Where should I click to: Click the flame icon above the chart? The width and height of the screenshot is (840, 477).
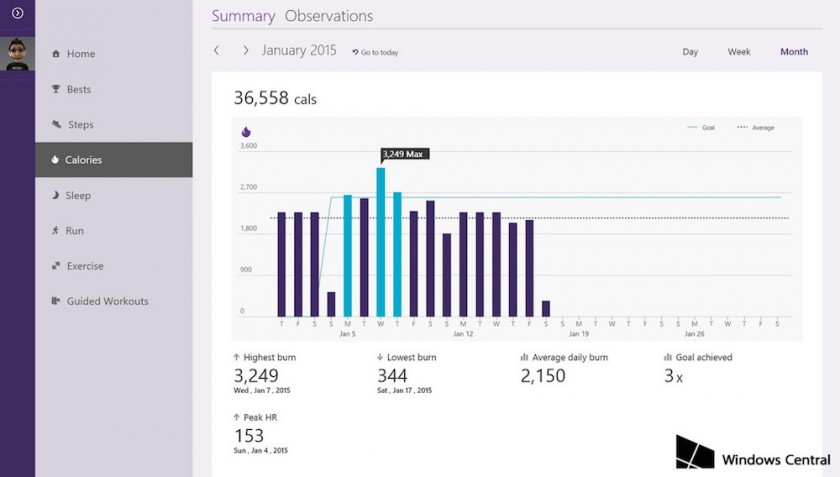coord(246,131)
